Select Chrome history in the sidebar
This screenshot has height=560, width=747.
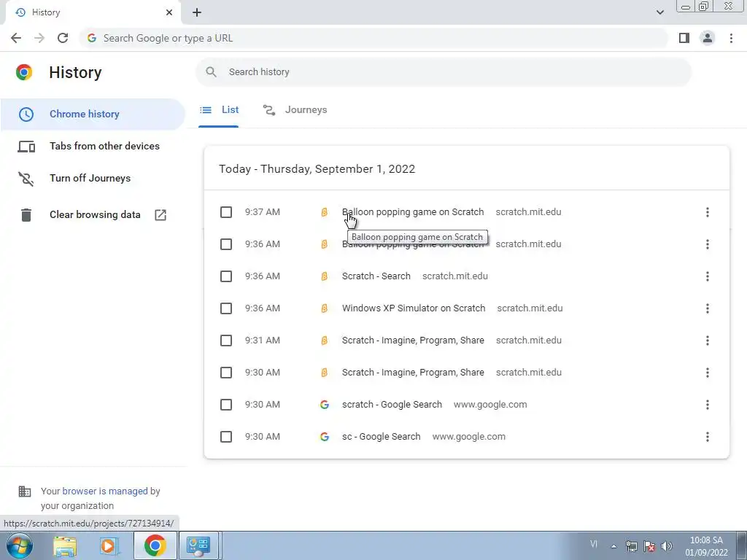pos(93,114)
